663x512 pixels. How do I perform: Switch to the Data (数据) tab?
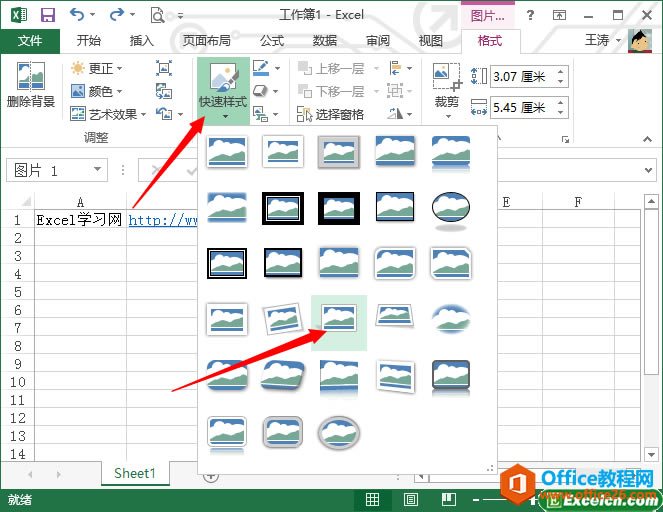pyautogui.click(x=325, y=41)
